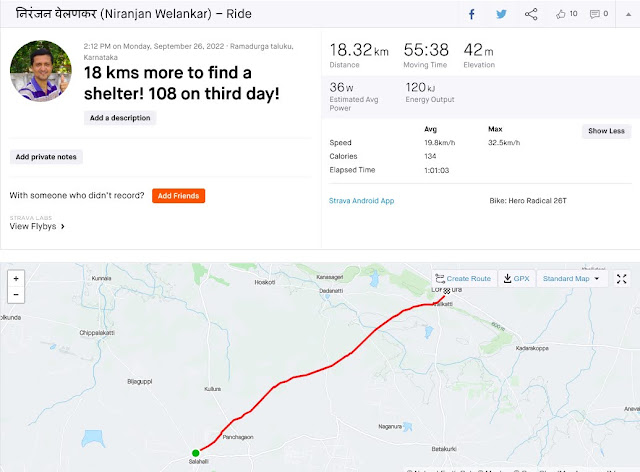Click Add private notes
640x472 pixels.
[46, 157]
